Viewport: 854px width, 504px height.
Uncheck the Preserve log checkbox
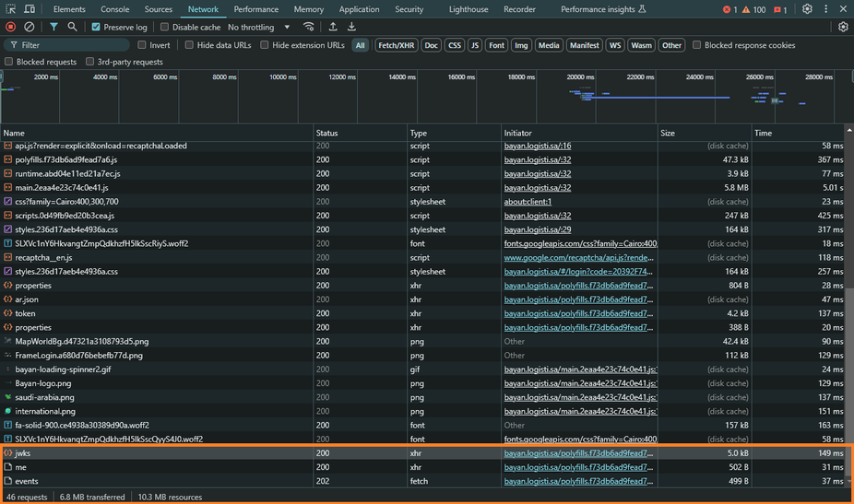click(x=97, y=28)
